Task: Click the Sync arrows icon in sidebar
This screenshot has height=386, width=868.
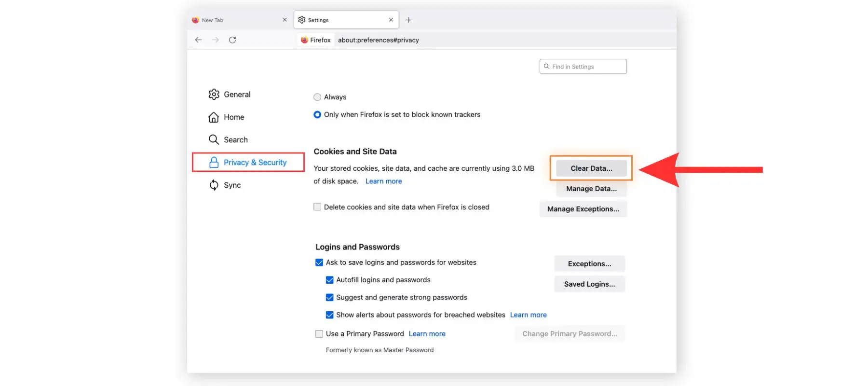Action: click(214, 185)
